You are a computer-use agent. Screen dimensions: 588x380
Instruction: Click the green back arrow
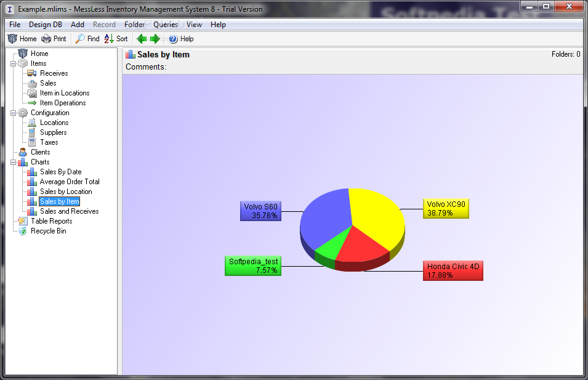coord(142,39)
